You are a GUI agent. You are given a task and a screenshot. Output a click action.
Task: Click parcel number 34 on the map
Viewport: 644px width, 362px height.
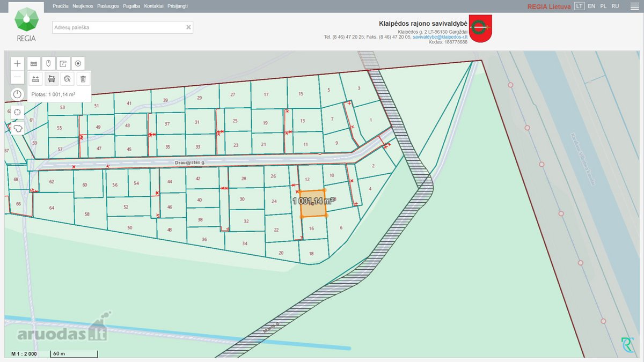pyautogui.click(x=245, y=243)
